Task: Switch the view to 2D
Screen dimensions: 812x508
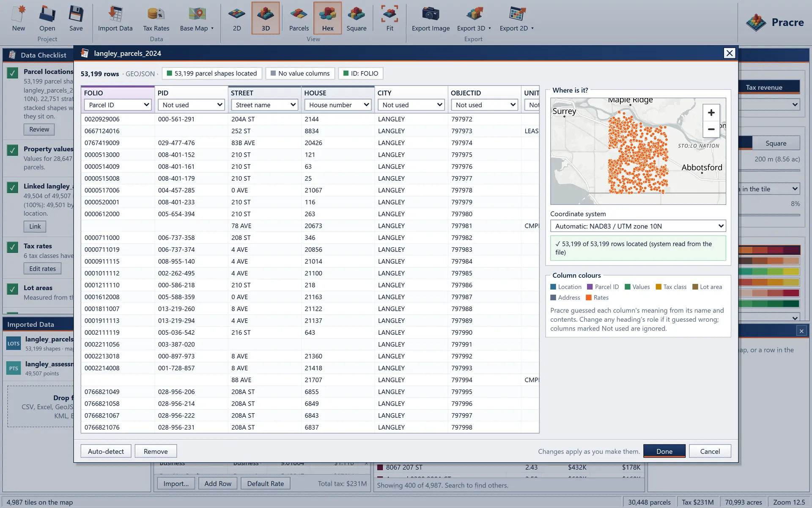Action: click(237, 19)
